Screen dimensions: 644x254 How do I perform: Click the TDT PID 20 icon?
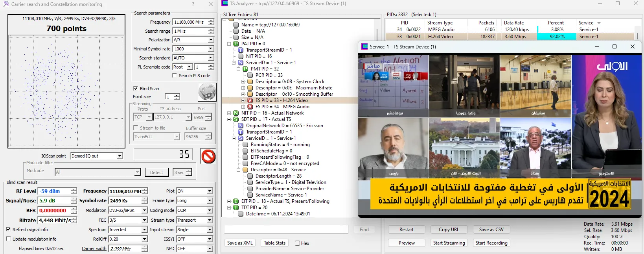click(236, 208)
